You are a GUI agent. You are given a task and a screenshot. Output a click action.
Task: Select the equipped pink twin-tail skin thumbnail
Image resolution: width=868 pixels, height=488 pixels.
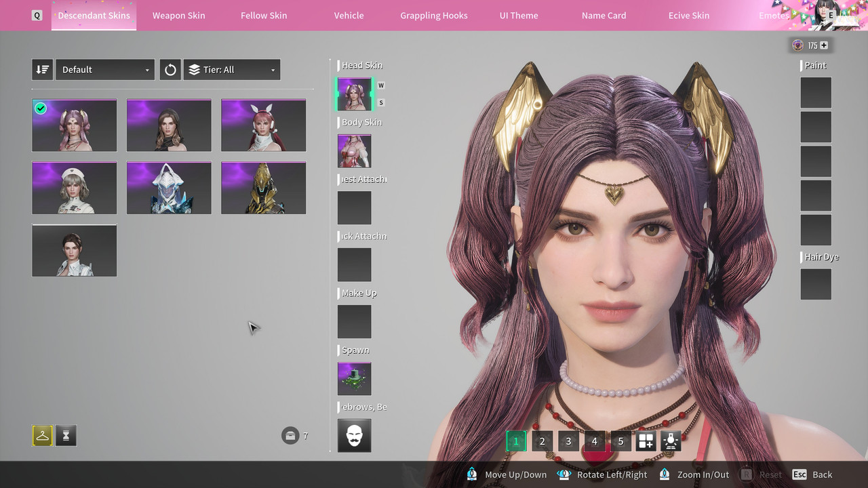click(75, 125)
